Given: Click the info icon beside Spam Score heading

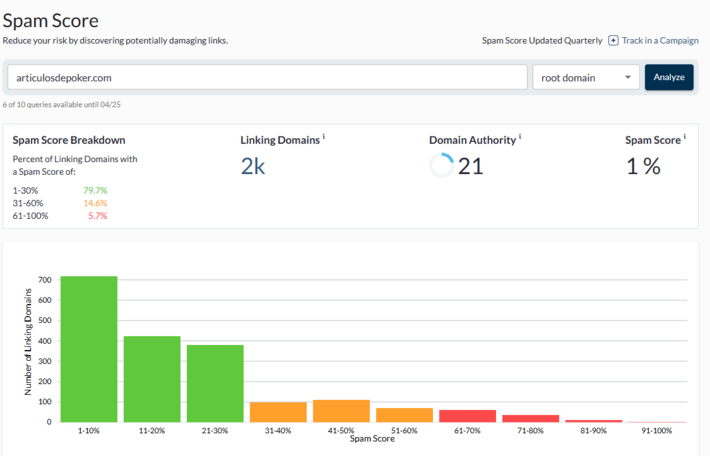Looking at the screenshot, I should (685, 136).
